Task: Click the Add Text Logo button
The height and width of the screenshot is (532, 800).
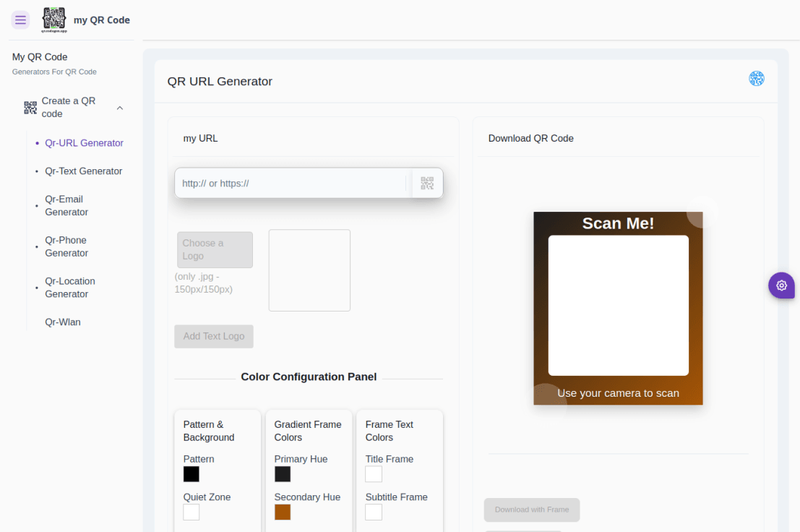Action: tap(214, 337)
